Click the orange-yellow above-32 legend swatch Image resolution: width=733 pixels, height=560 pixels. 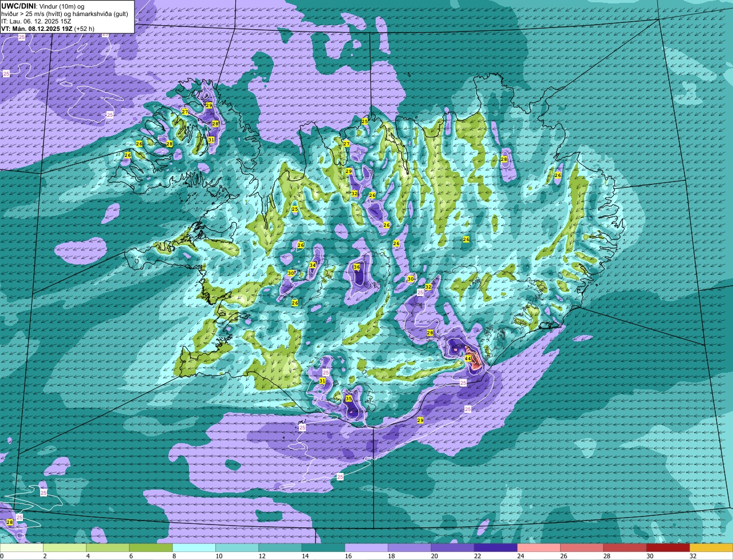tap(711, 547)
